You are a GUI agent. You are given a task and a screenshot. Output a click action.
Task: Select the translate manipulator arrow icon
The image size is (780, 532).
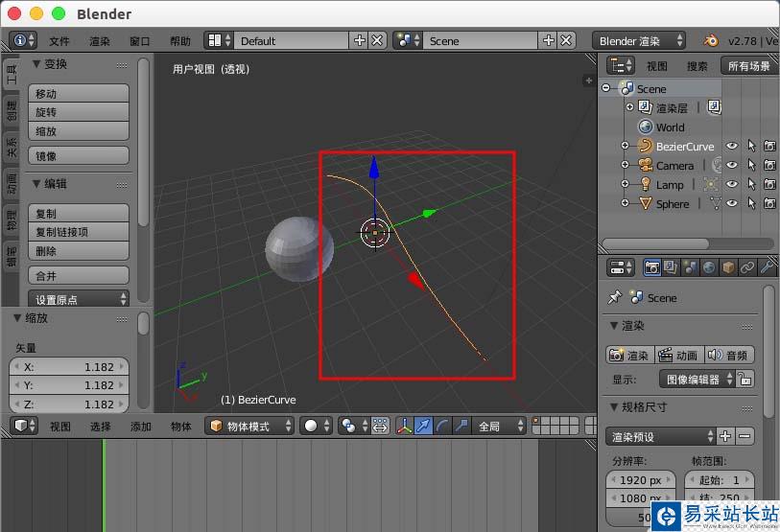click(x=423, y=426)
